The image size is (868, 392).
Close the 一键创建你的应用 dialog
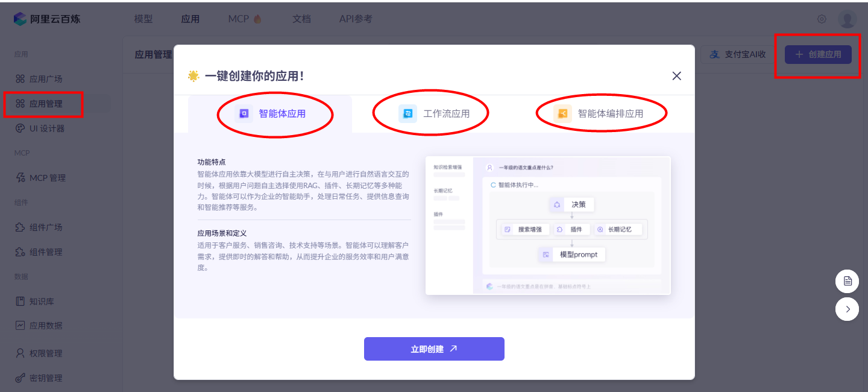point(676,76)
